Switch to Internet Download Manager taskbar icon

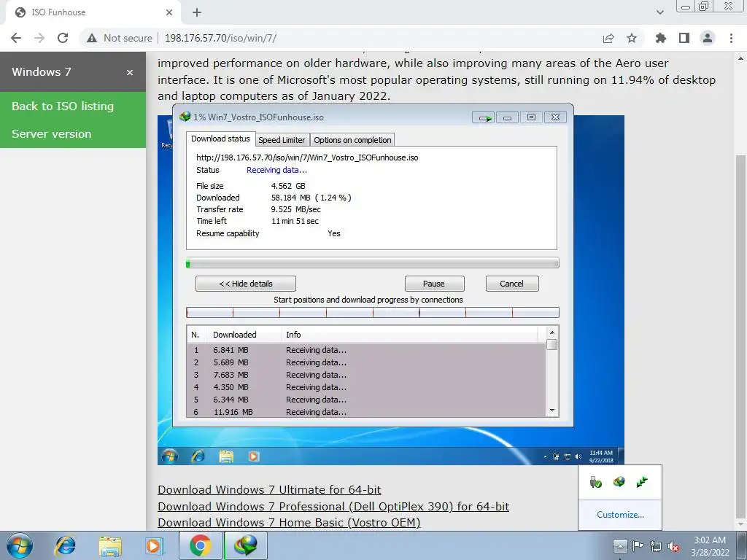tap(246, 545)
